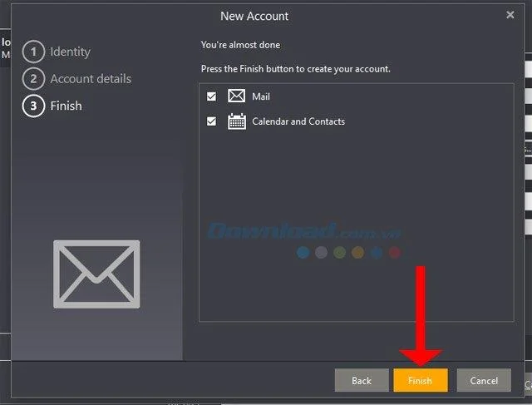Click 'Press the Finish button' instruction text

click(x=296, y=69)
